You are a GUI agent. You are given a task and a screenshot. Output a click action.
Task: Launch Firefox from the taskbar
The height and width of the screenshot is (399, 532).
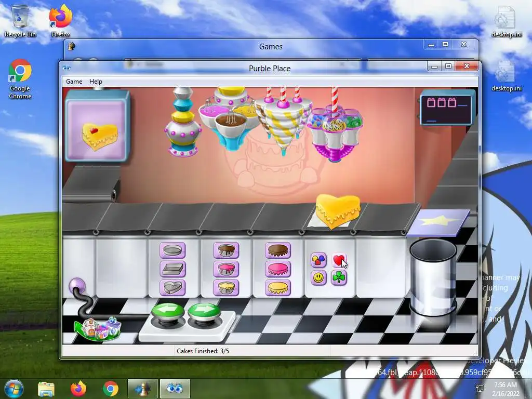78,389
